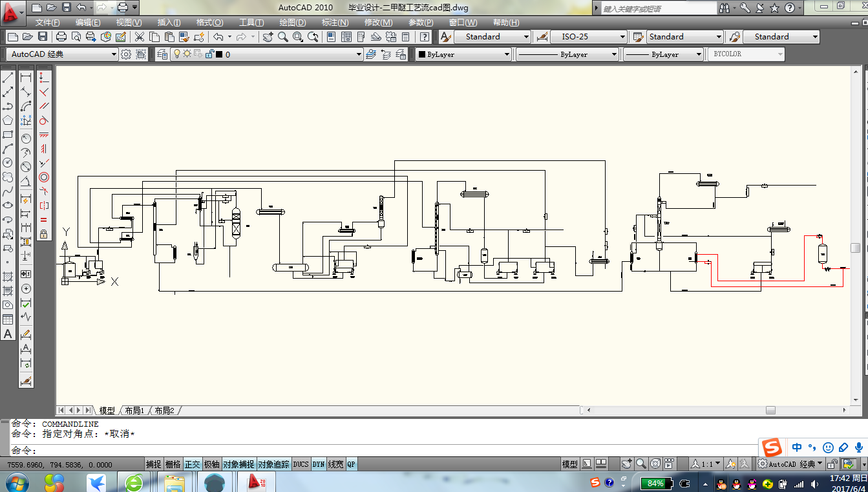
Task: Toggle 正交 ortho mode in status bar
Action: click(193, 464)
